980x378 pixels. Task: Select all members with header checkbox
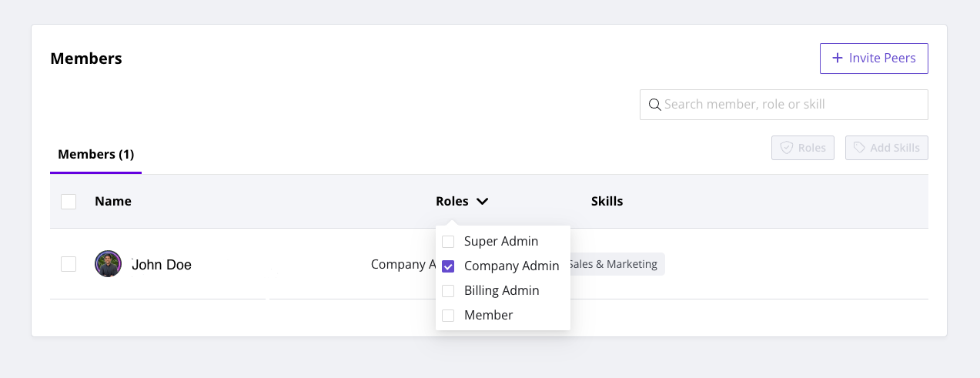69,202
